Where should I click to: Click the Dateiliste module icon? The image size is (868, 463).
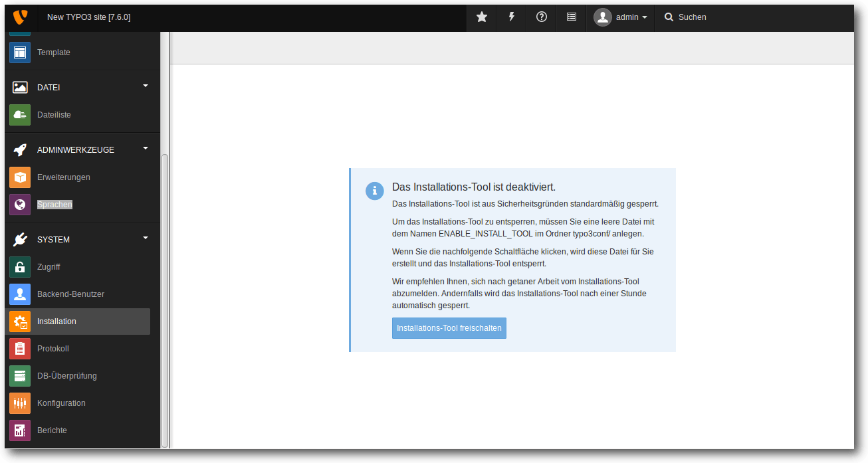tap(20, 115)
